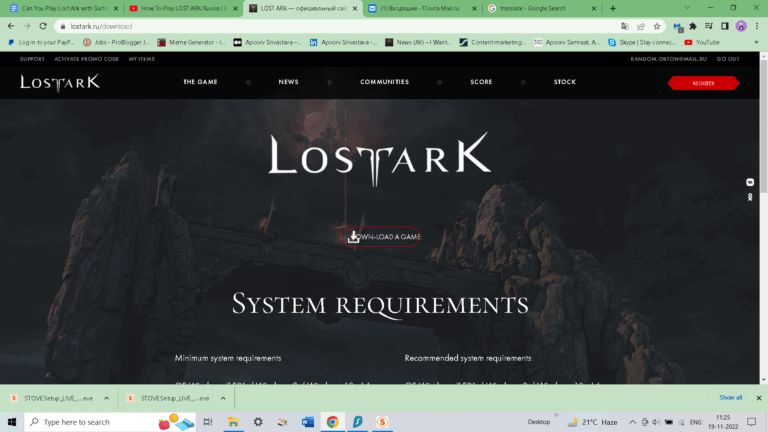Switch to the translate Google Search tab
The image size is (768, 432).
(540, 8)
